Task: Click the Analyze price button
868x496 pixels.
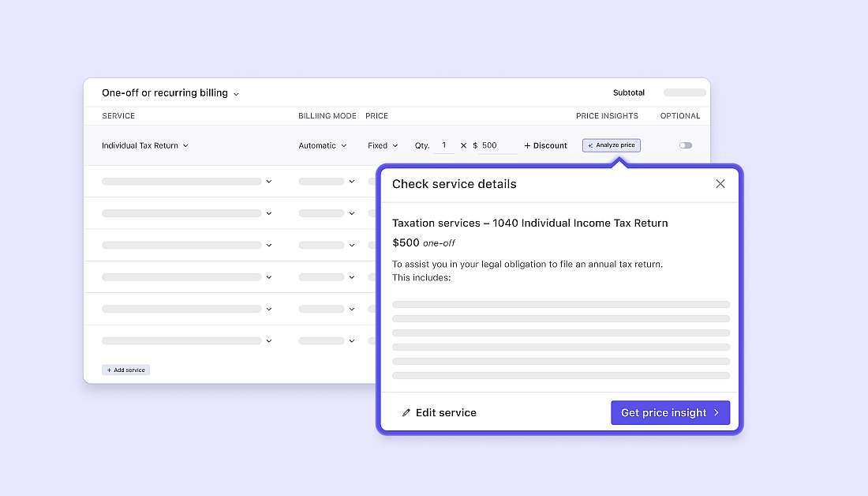Action: 612,145
